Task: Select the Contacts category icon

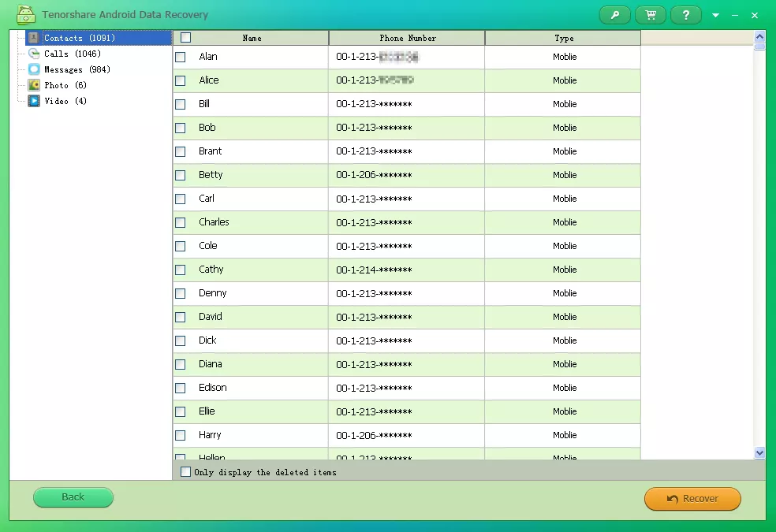Action: (32, 37)
